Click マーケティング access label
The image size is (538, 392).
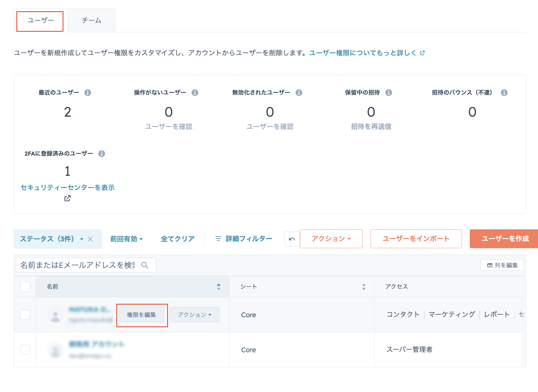click(452, 314)
